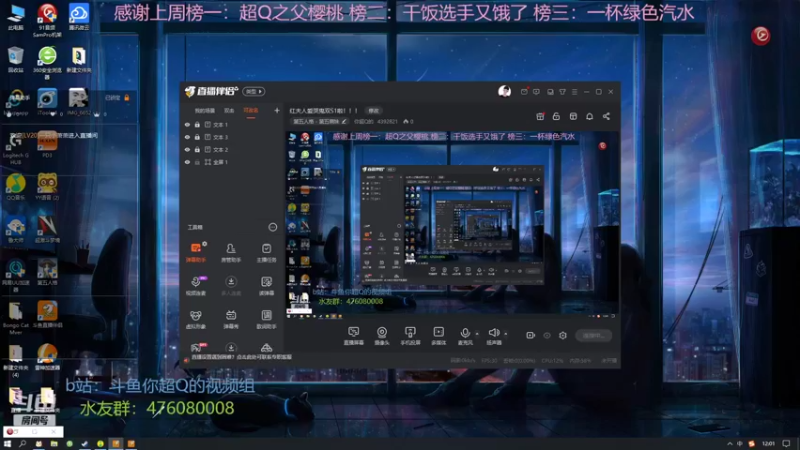Click the taskbar clock showing 12:01
The image size is (800, 450).
[x=768, y=444]
